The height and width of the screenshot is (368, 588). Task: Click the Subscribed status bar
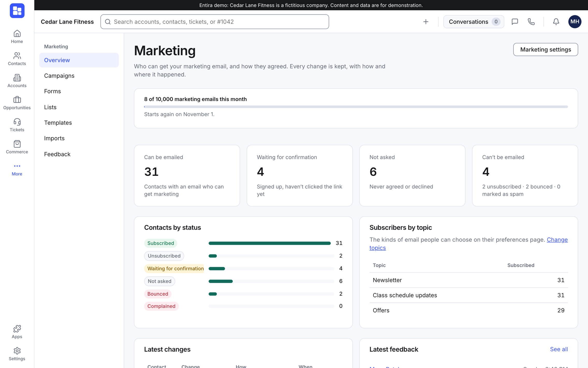coord(269,243)
